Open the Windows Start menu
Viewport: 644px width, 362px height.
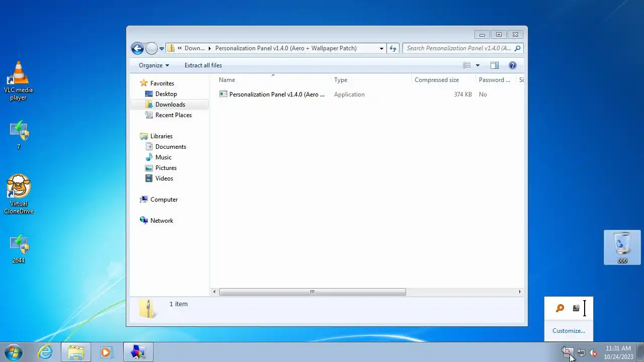click(x=14, y=352)
